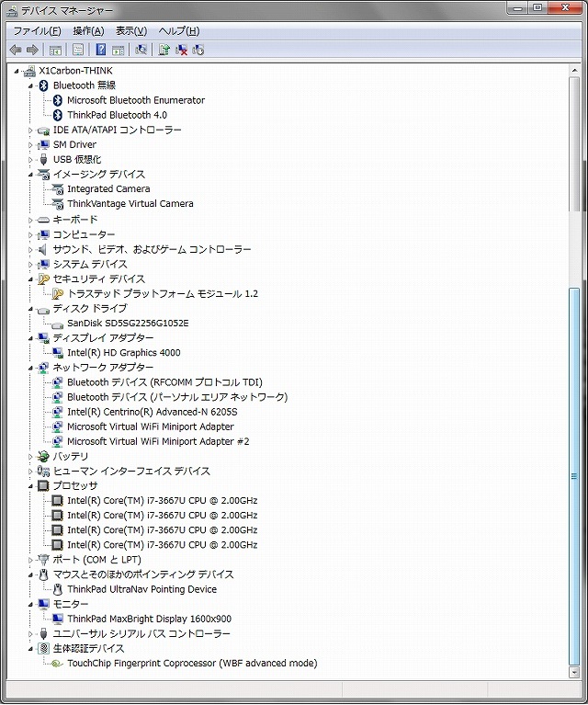
Task: Click the セキュリティ デバイス key icon
Action: click(x=43, y=279)
